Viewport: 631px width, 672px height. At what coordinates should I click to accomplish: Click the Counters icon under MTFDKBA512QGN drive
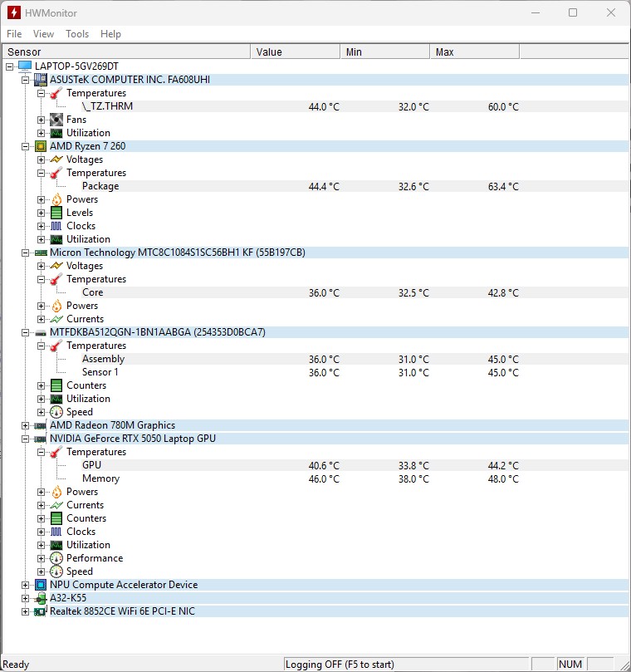coord(56,385)
